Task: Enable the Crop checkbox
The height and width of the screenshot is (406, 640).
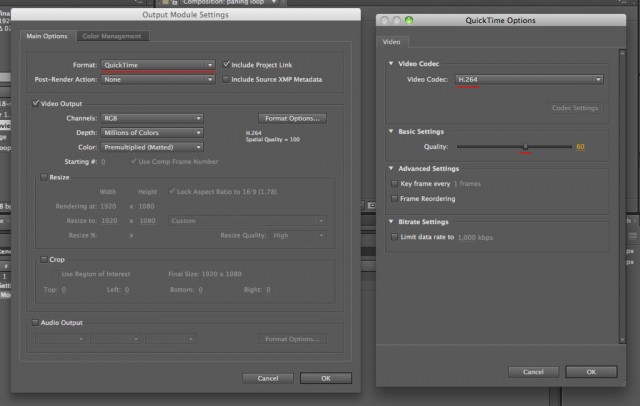Action: (43, 258)
